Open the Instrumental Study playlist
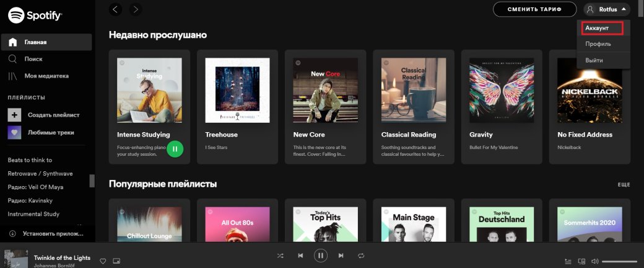 coord(33,214)
